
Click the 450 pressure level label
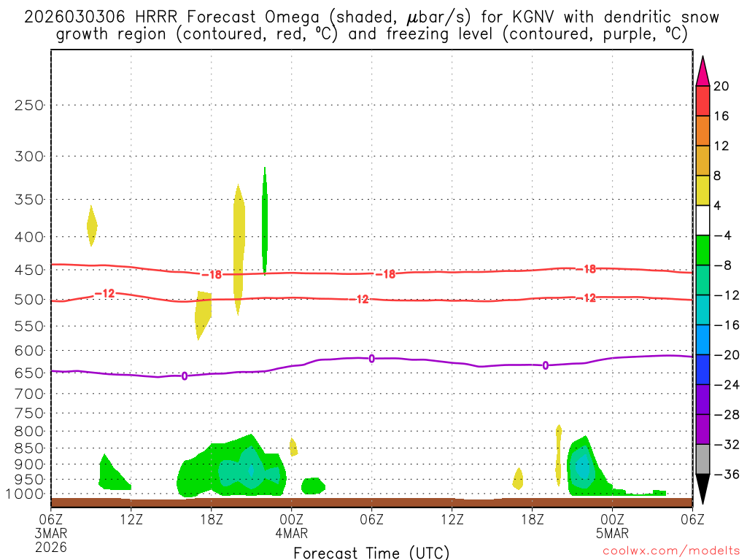coord(29,270)
